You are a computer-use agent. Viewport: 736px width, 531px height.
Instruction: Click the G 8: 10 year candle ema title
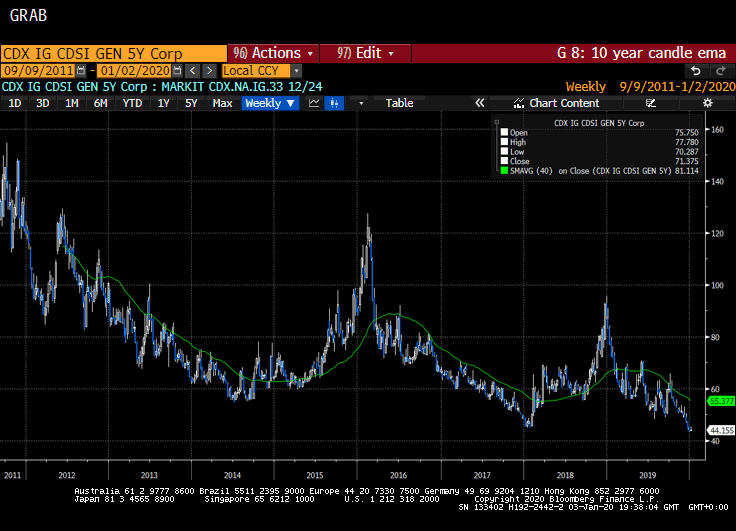click(x=641, y=53)
